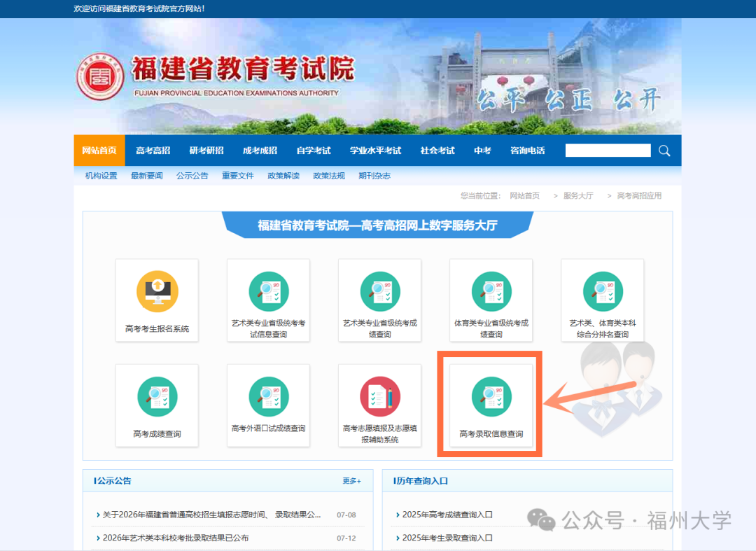Open 机构设置 sub-navigation link
Viewport: 756px width, 551px height.
pyautogui.click(x=101, y=176)
